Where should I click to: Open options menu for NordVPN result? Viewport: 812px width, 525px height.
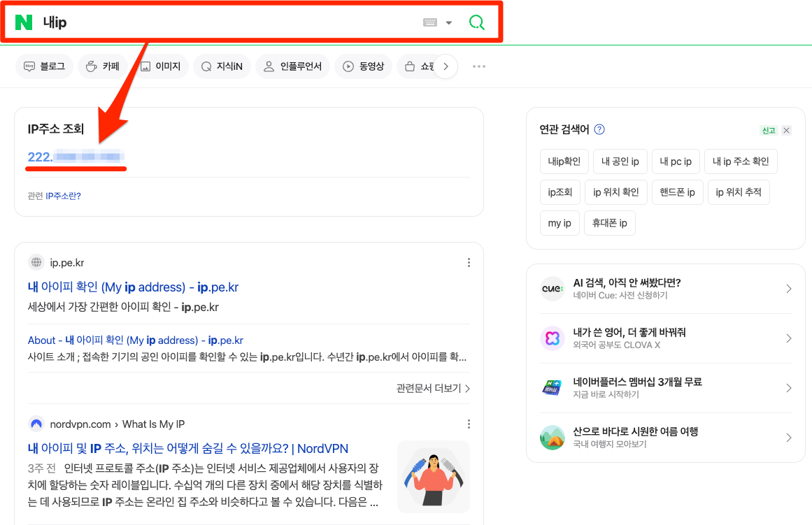[469, 424]
